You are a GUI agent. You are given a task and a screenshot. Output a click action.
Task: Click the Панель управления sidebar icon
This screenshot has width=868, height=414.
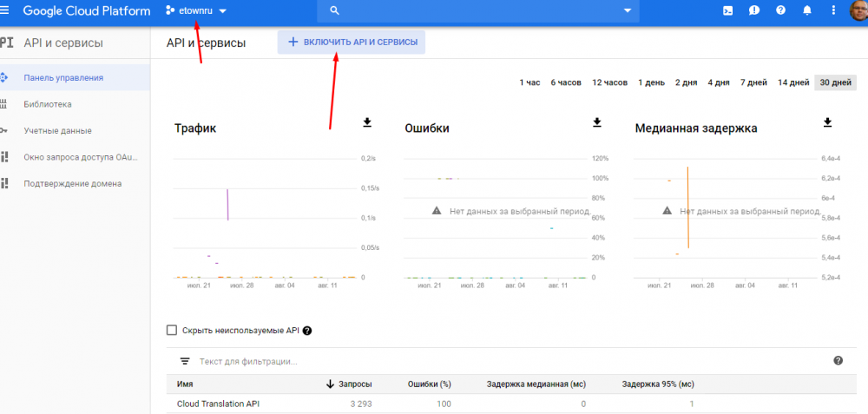pos(3,78)
